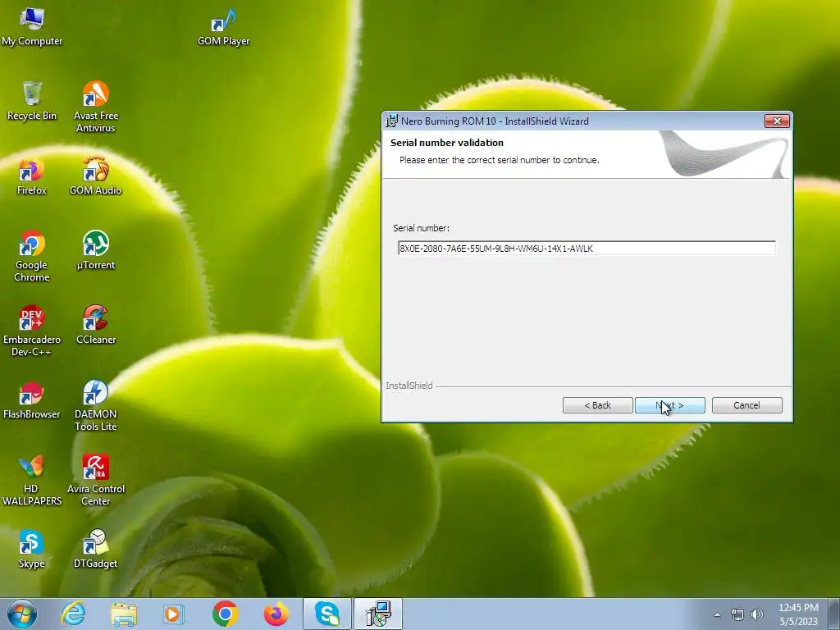Select the installer taskbar button
The width and height of the screenshot is (840, 630).
378,614
